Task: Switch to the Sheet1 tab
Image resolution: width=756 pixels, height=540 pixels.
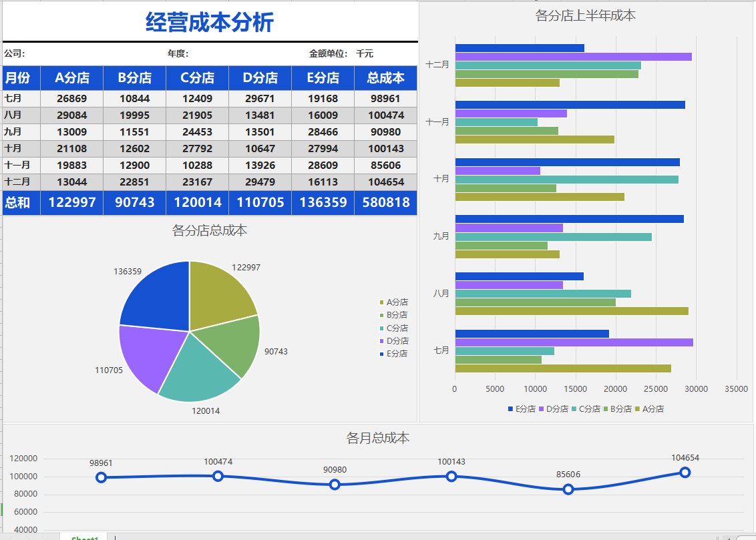Action: [84, 536]
